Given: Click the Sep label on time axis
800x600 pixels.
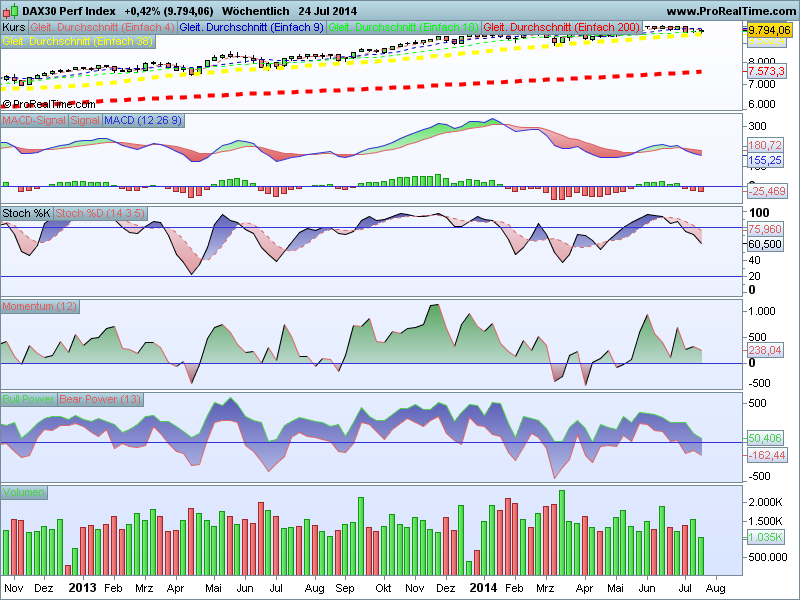Looking at the screenshot, I should click(345, 588).
